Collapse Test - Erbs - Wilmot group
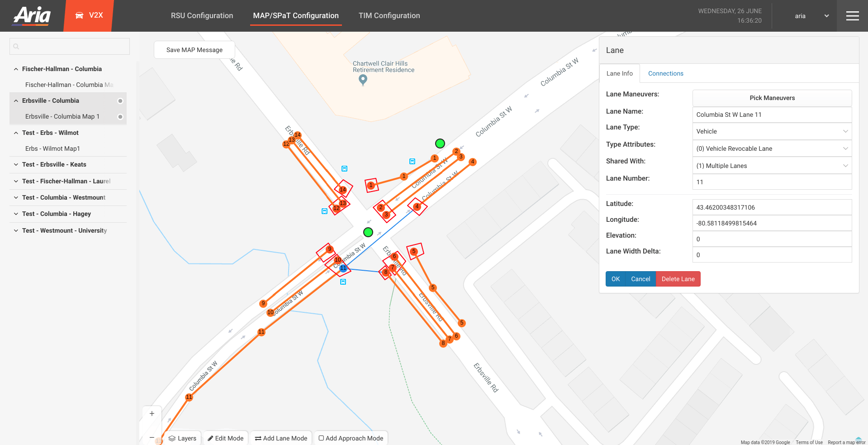Image resolution: width=868 pixels, height=445 pixels. (16, 133)
